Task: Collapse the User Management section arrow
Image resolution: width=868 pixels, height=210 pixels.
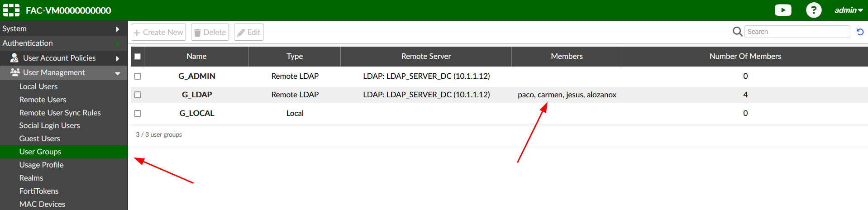Action: 117,73
